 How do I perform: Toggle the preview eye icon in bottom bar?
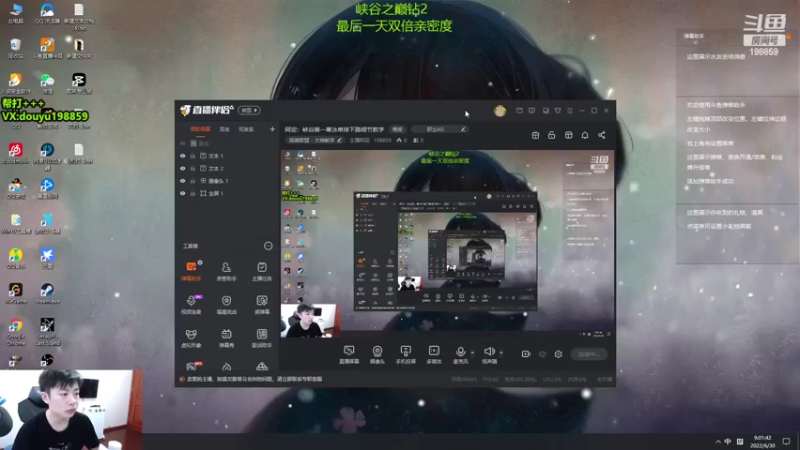542,354
